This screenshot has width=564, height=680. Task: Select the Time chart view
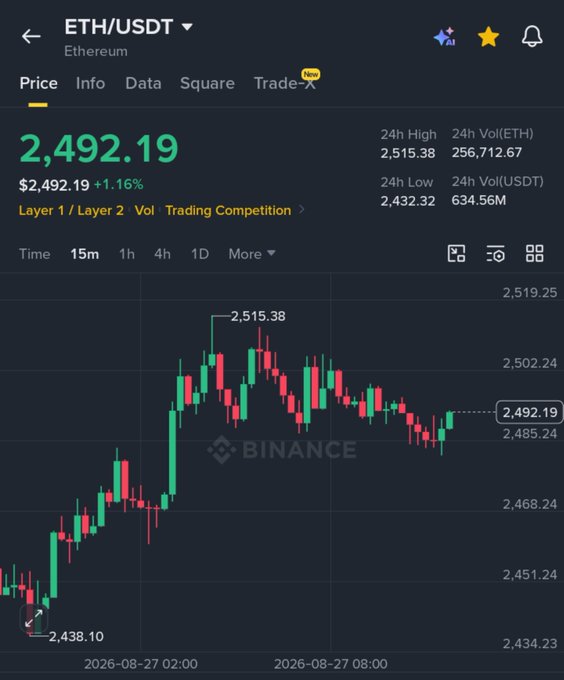coord(35,254)
